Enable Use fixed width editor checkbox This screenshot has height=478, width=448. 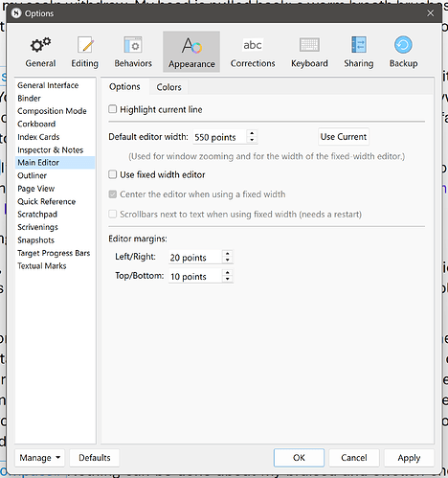click(113, 174)
